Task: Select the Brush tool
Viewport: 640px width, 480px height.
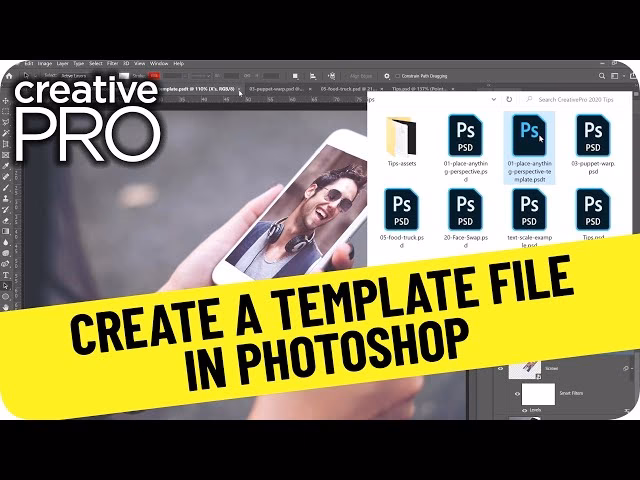Action: tap(6, 188)
